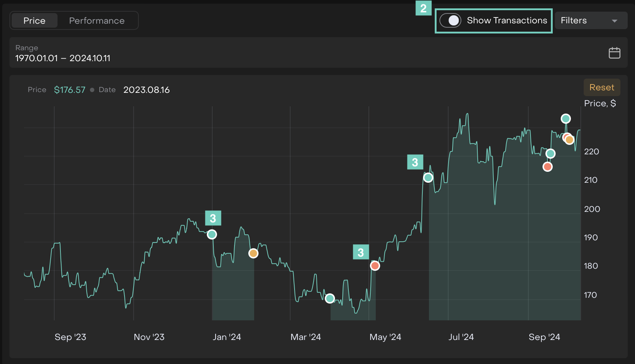Viewport: 635px width, 364px height.
Task: Click the badge 3 near the May '24 marker
Action: pyautogui.click(x=361, y=252)
